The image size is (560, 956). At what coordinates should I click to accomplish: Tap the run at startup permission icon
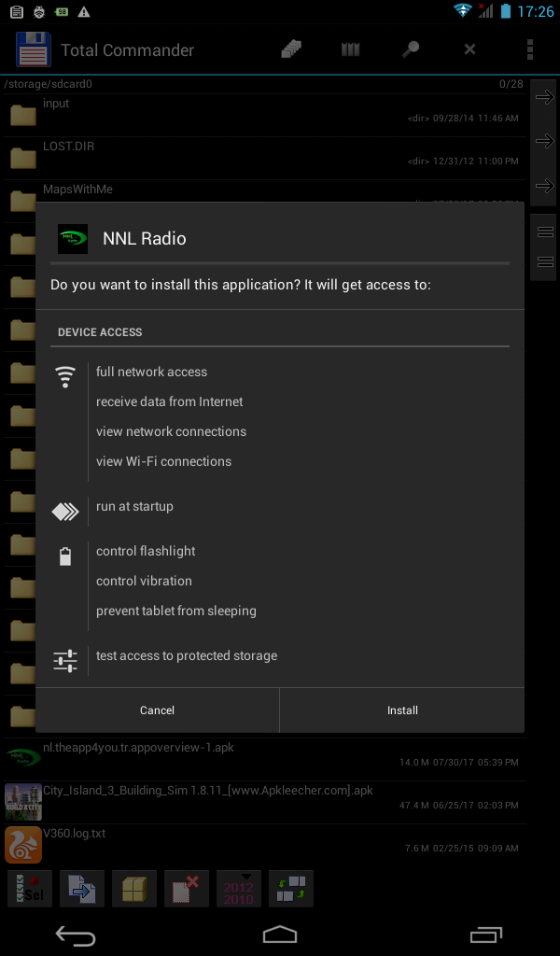65,511
